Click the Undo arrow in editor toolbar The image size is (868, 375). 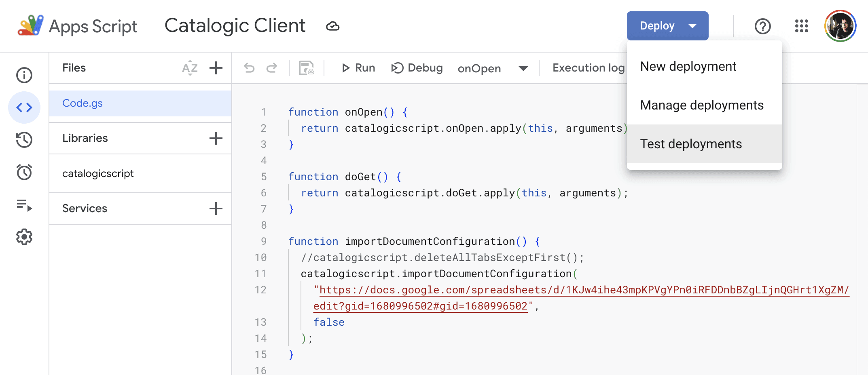point(250,68)
